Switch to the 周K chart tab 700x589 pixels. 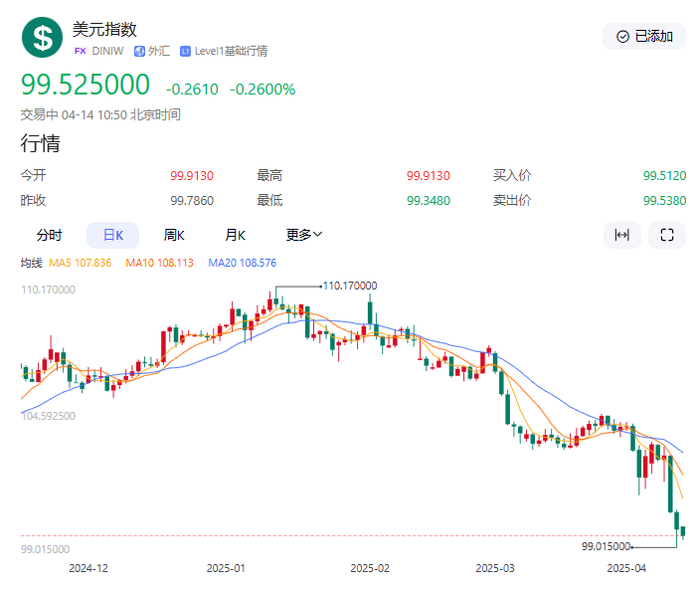point(174,235)
